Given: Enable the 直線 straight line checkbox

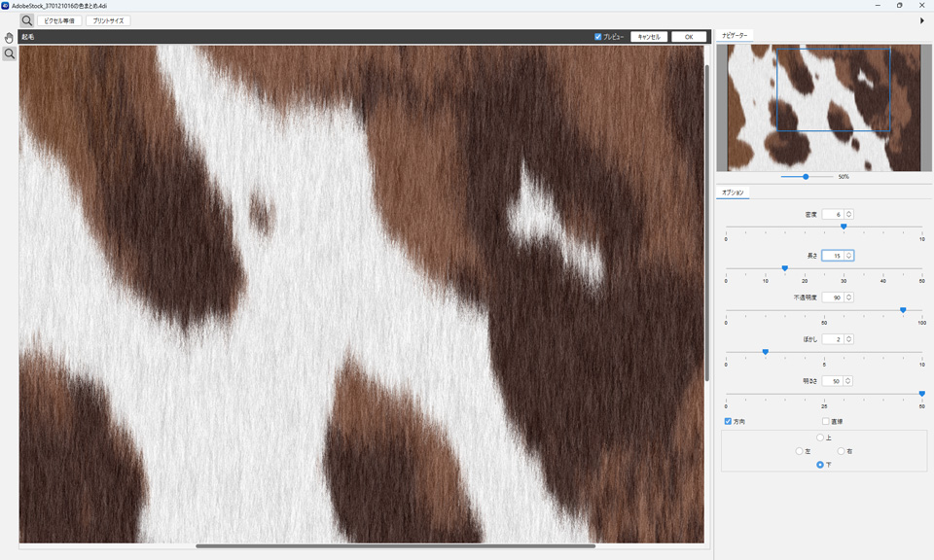Looking at the screenshot, I should pyautogui.click(x=826, y=421).
